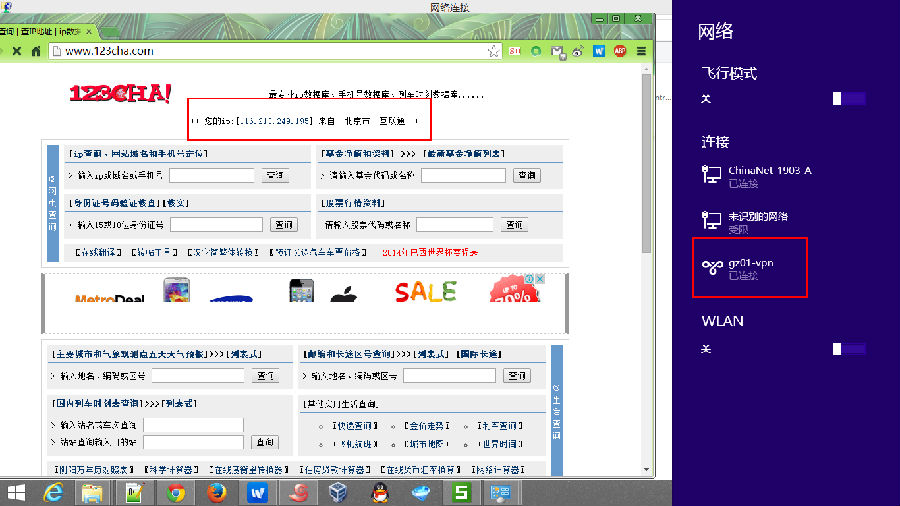Screen dimensions: 900x506
Task: Click 查询 button beside ID card input
Action: point(284,225)
